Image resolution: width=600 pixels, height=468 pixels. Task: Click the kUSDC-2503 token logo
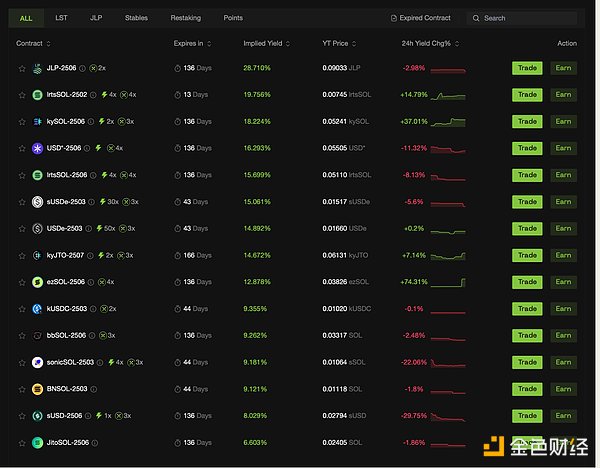(37, 309)
